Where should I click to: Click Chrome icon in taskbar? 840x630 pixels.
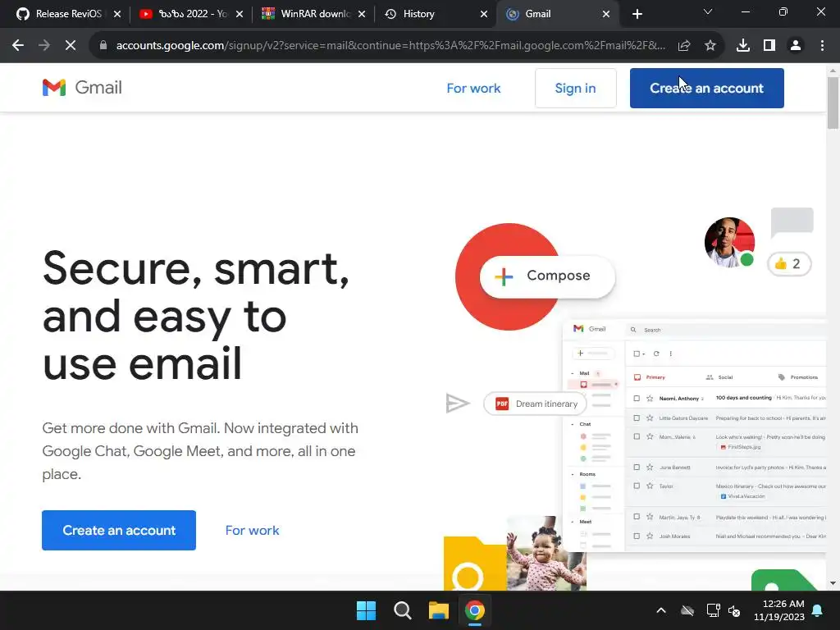tap(474, 610)
